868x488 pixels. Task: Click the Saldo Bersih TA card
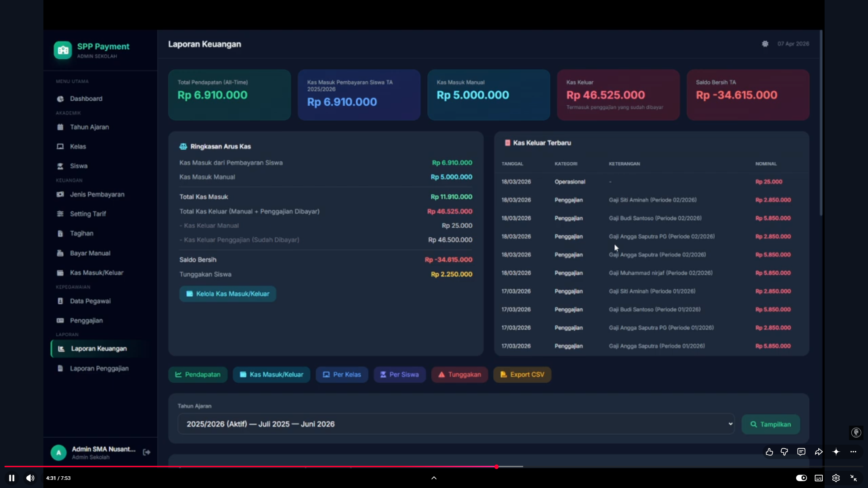point(748,95)
